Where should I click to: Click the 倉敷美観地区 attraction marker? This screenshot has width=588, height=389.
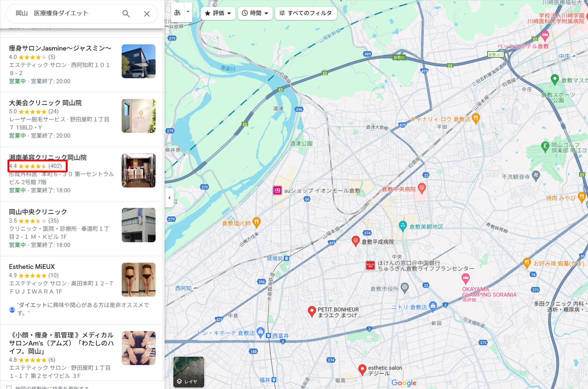[x=403, y=226]
